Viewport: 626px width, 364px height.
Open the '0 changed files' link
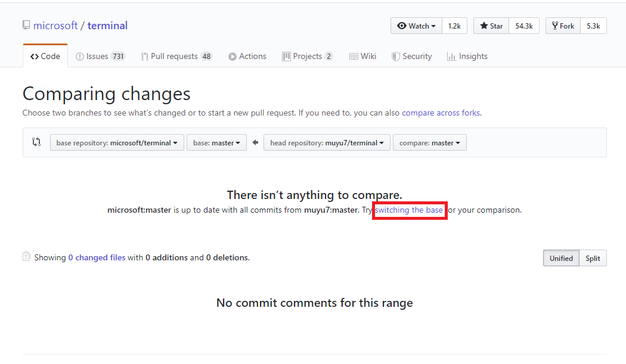pyautogui.click(x=97, y=258)
